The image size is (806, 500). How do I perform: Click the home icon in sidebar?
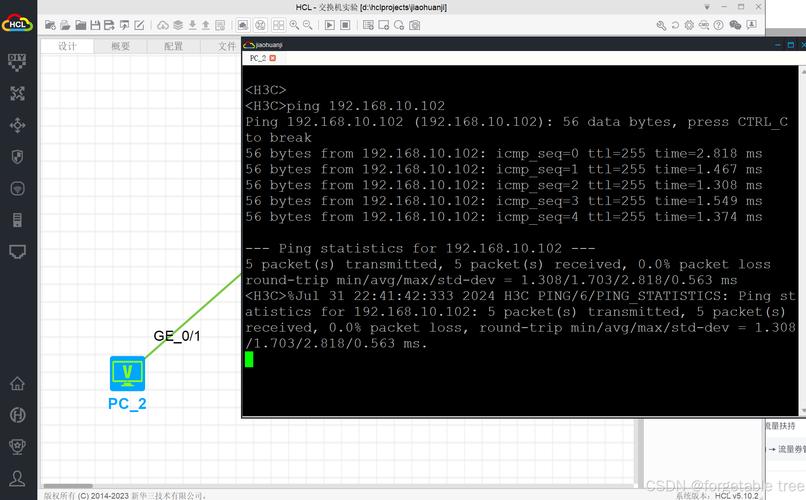[x=17, y=383]
